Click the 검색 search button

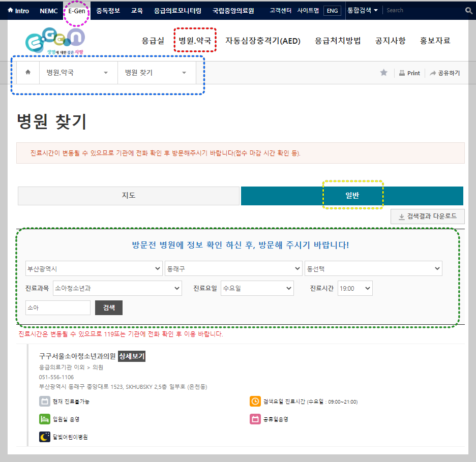coord(108,307)
